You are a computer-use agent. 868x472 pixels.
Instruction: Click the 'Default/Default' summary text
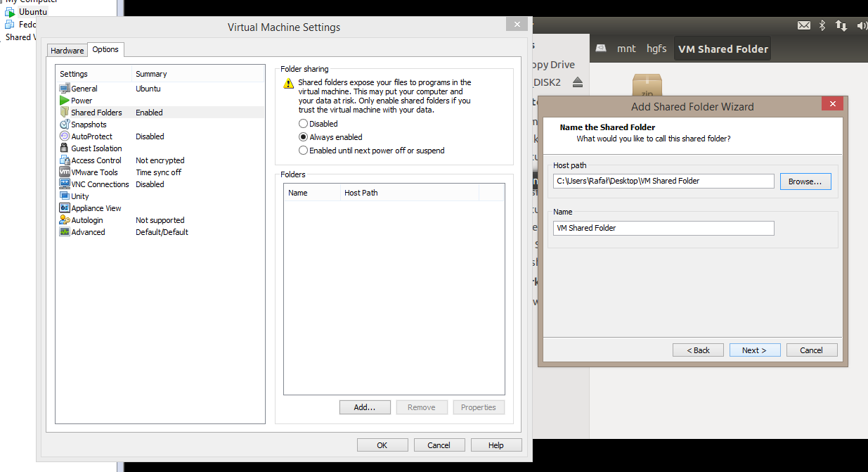[x=162, y=232]
